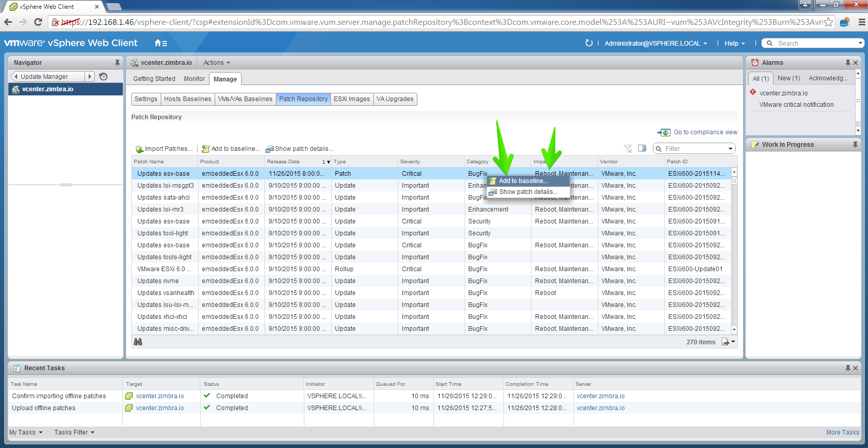Image resolution: width=868 pixels, height=448 pixels.
Task: Open the Hosts Baselines tab
Action: point(188,99)
